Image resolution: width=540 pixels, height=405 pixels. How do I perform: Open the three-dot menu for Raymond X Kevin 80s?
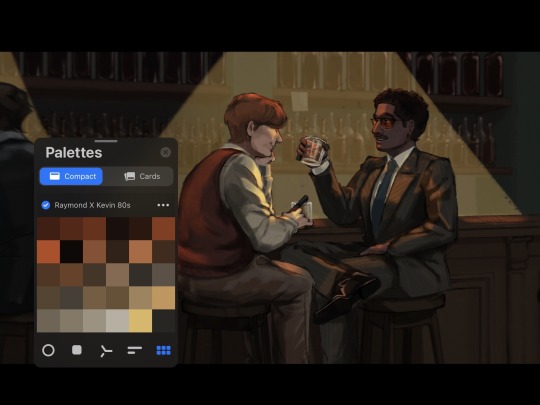(x=163, y=205)
